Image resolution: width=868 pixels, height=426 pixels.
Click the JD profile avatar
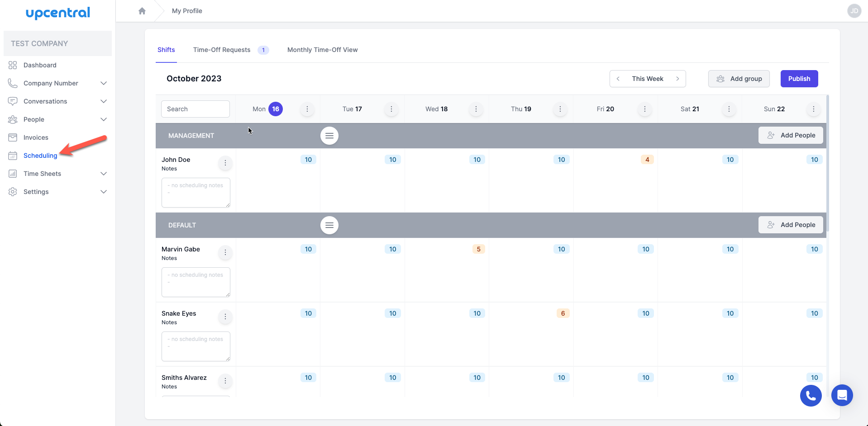854,10
